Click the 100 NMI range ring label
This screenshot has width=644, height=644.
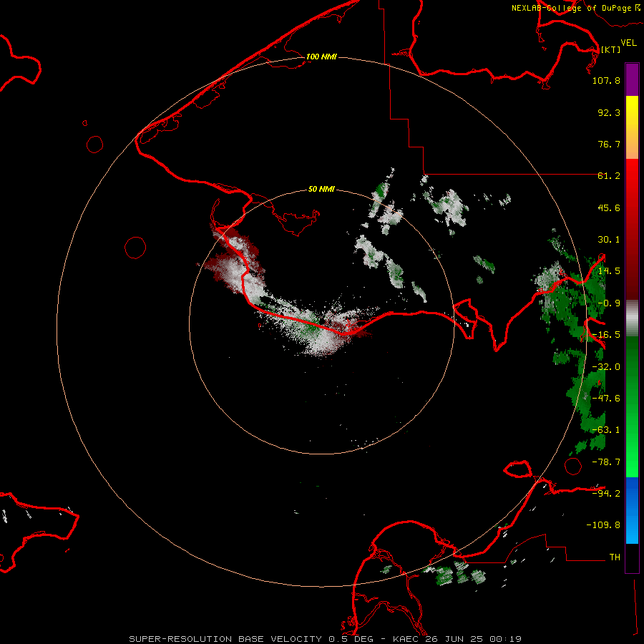point(321,57)
